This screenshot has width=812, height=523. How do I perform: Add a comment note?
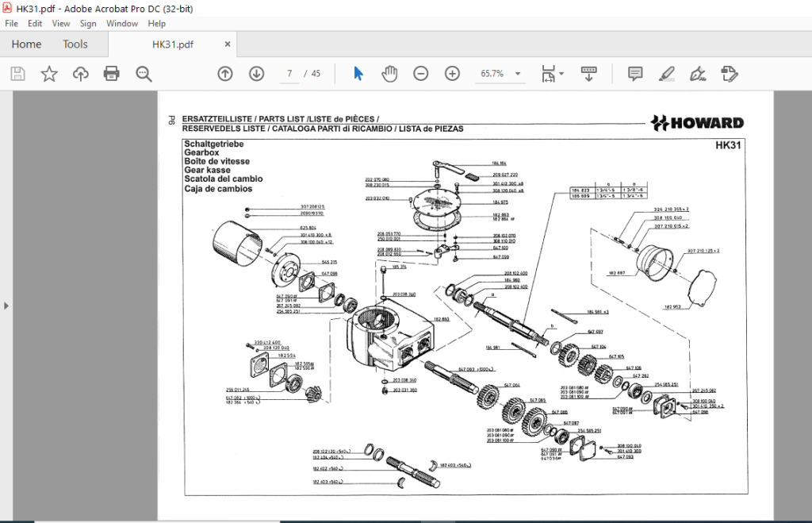coord(635,74)
